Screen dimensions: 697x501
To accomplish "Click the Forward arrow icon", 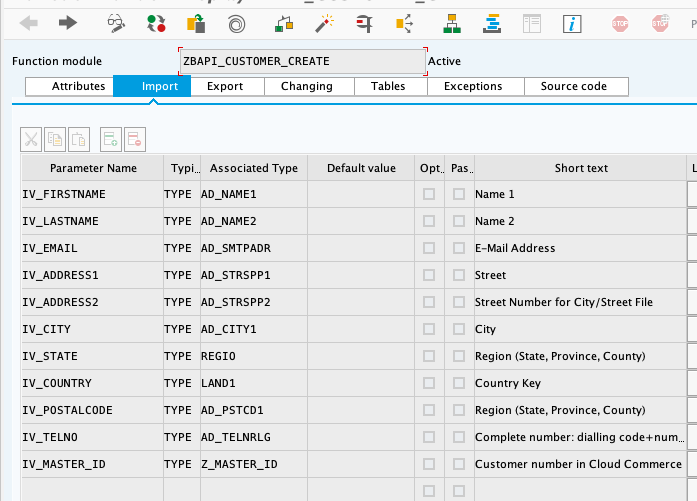I will [x=68, y=23].
